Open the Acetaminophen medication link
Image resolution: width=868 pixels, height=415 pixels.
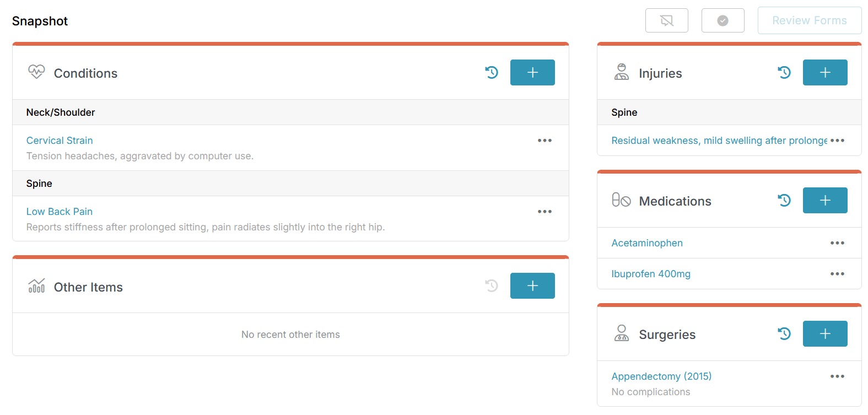[647, 243]
